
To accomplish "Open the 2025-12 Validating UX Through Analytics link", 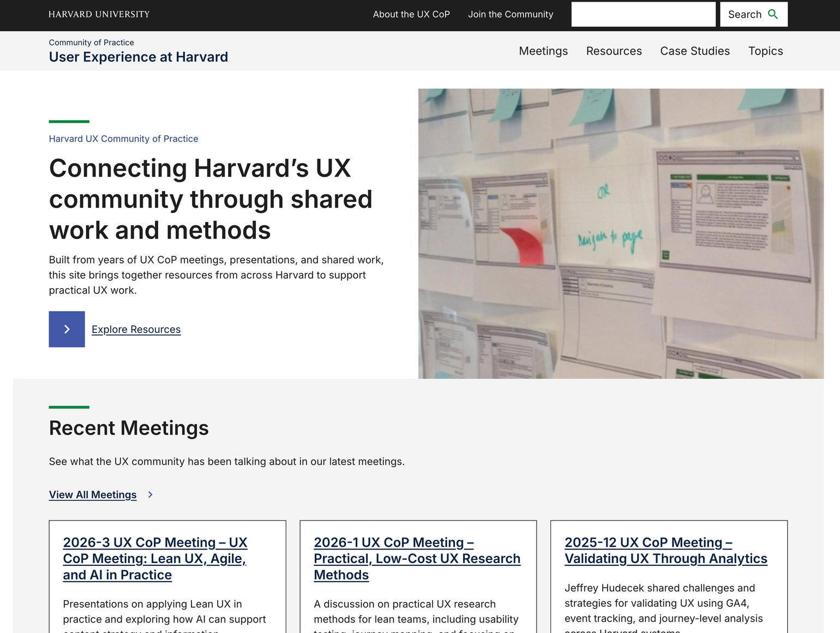I will (x=666, y=550).
